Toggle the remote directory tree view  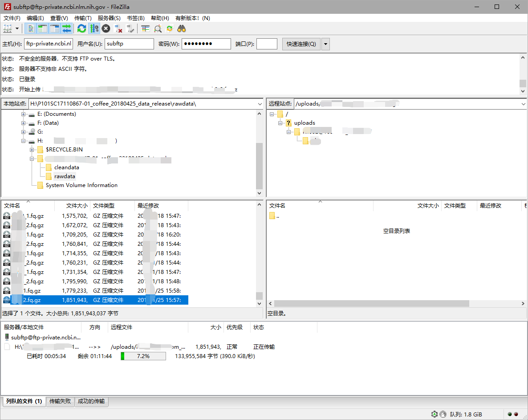pos(55,29)
